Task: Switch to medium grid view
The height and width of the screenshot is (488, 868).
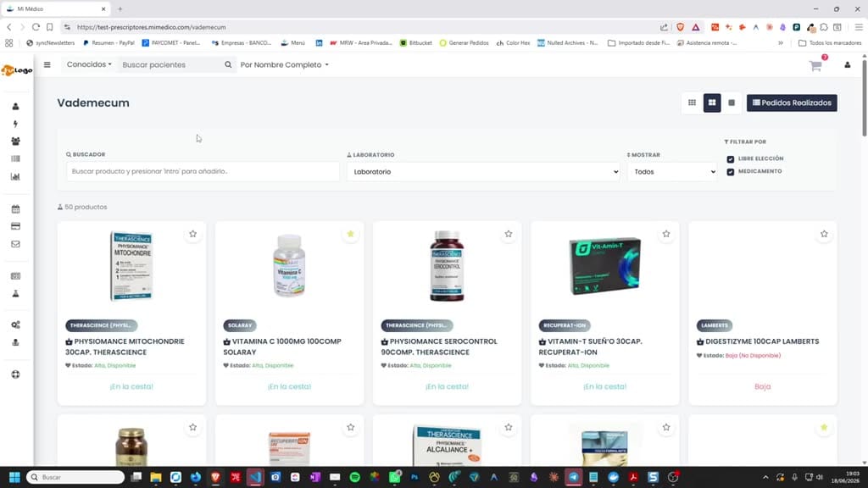Action: pyautogui.click(x=712, y=103)
